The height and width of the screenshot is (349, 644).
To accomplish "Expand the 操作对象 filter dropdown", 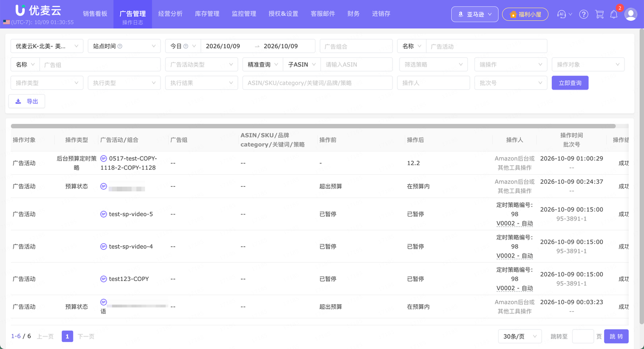I will click(588, 64).
